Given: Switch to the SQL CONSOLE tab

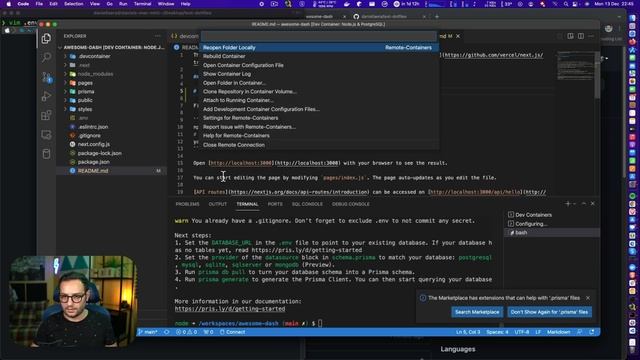Looking at the screenshot, I should click(x=307, y=204).
